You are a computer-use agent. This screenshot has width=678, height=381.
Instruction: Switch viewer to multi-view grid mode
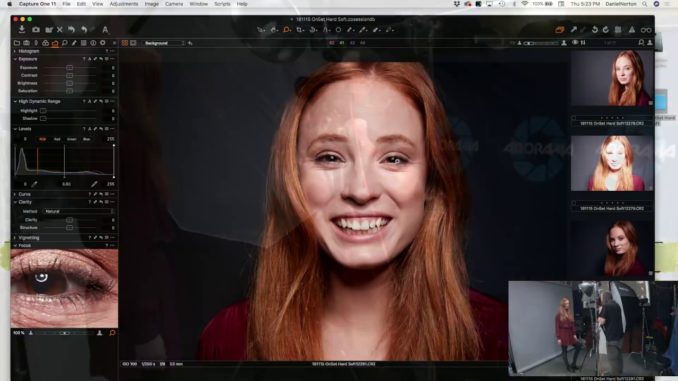tap(125, 43)
